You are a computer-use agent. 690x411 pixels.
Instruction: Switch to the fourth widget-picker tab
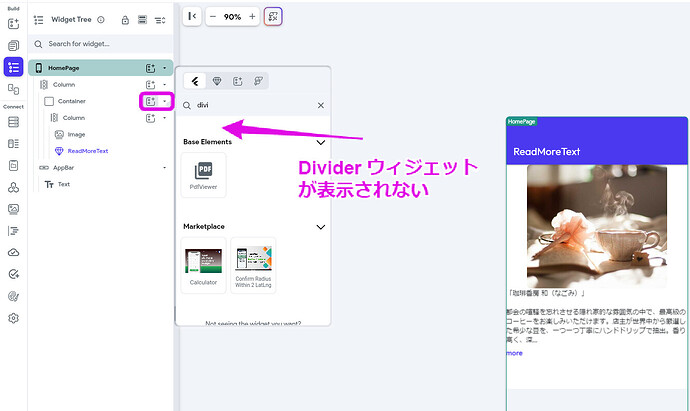point(258,81)
